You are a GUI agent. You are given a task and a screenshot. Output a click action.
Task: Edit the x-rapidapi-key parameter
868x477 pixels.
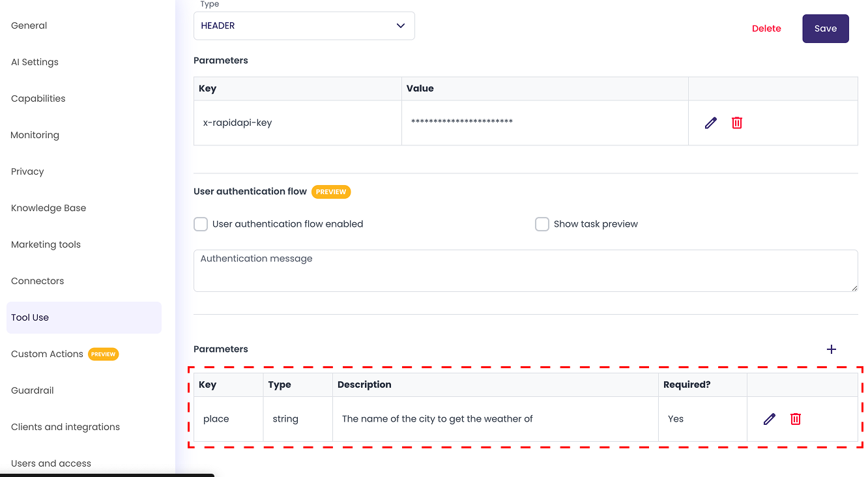tap(710, 123)
